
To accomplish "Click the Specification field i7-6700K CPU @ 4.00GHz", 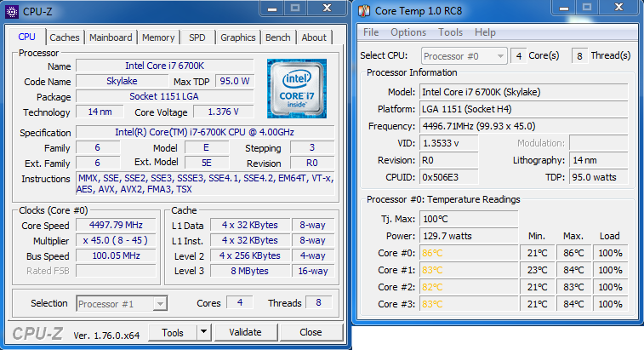I will pos(205,132).
